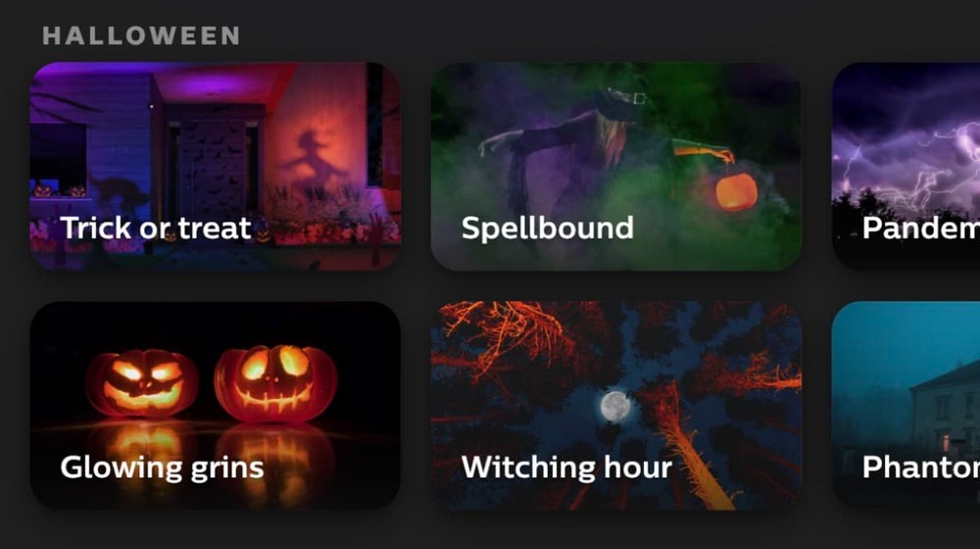This screenshot has width=980, height=549.
Task: Tap the full moon in Witching hour
Action: click(x=615, y=407)
